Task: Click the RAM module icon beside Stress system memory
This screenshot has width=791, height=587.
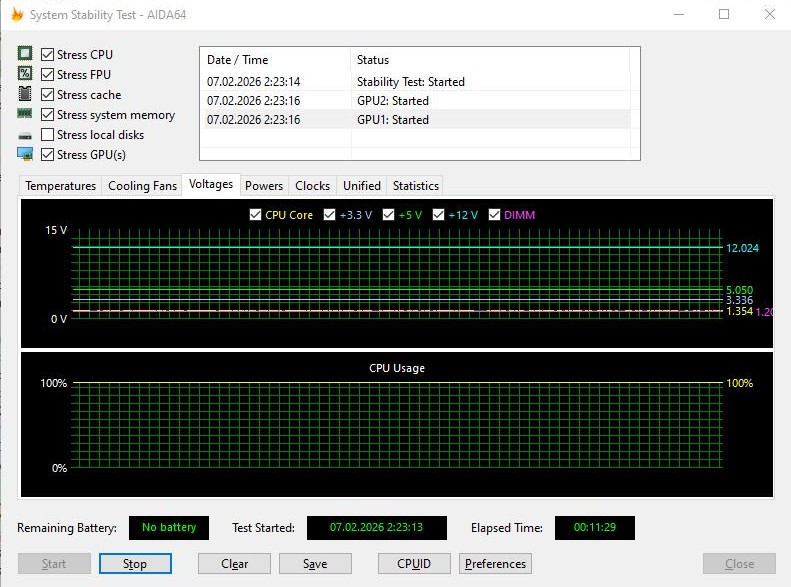Action: tap(25, 113)
